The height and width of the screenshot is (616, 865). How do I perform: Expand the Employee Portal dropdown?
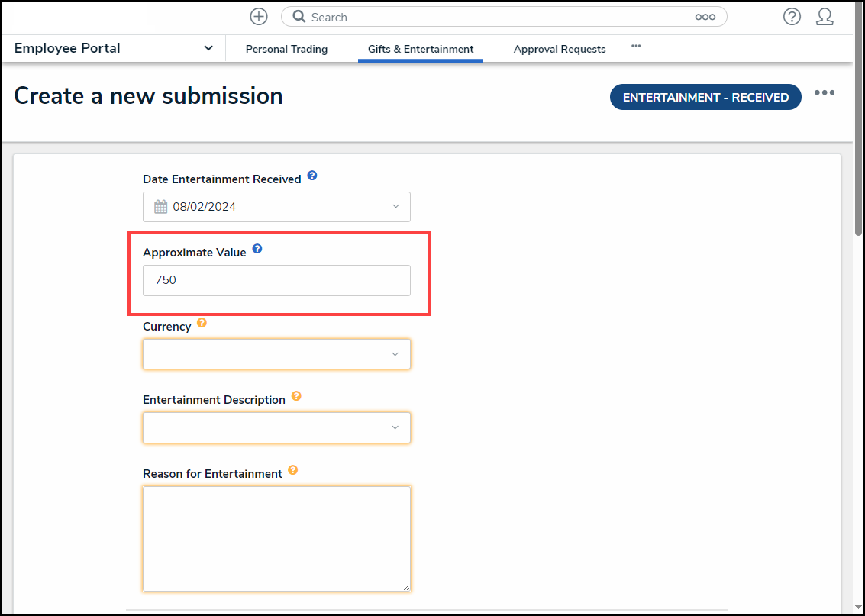point(208,48)
